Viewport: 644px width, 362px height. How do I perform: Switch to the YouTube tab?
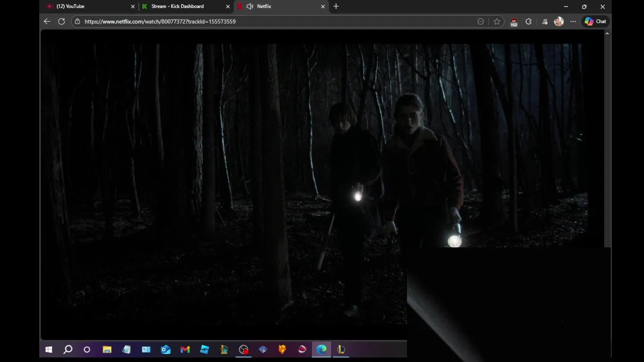coord(90,7)
